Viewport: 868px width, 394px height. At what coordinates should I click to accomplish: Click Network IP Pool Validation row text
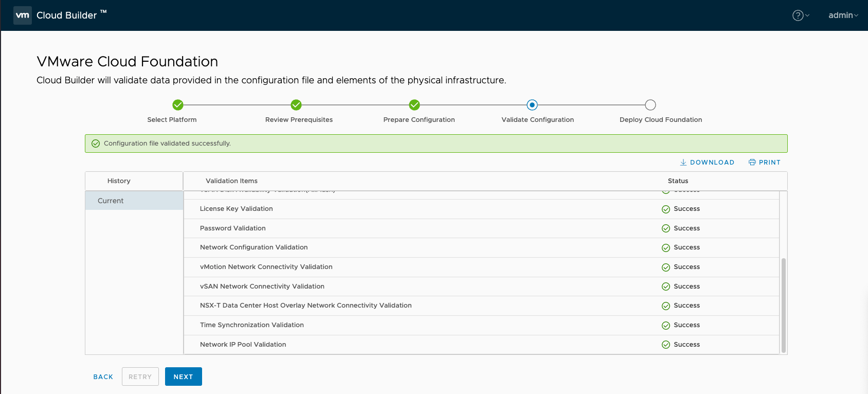pos(243,345)
